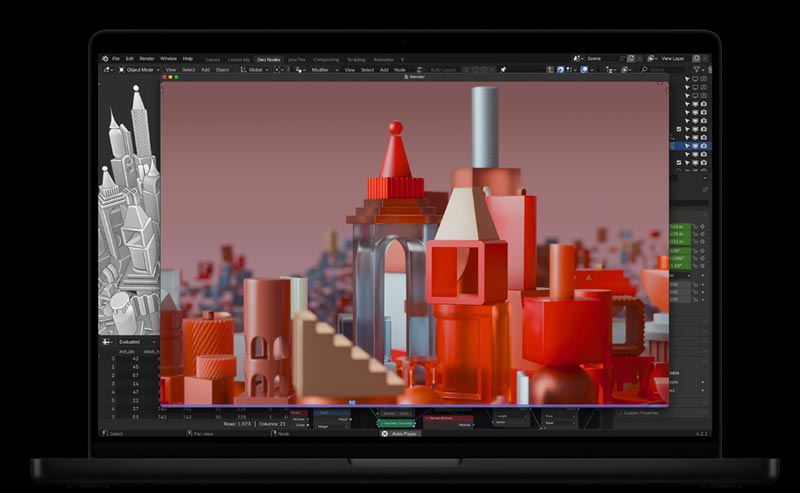Toggle render camera icon on highlighted outliner row

[704, 146]
